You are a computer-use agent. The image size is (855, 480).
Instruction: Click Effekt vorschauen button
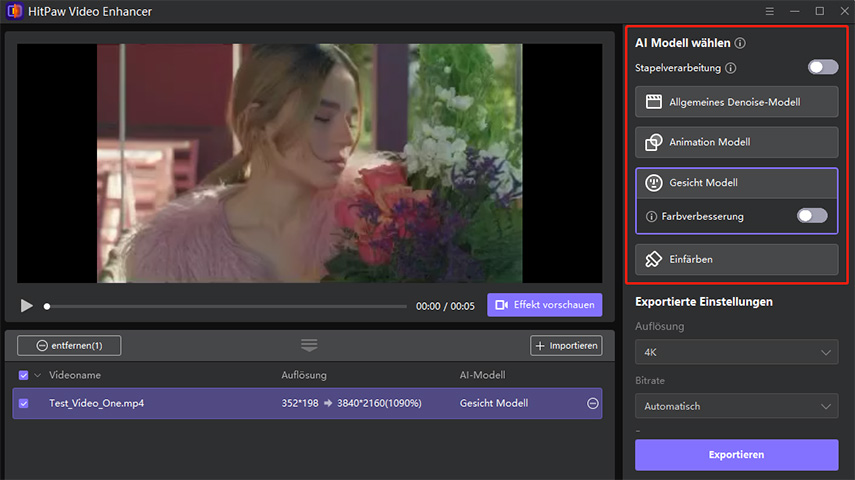(x=544, y=305)
